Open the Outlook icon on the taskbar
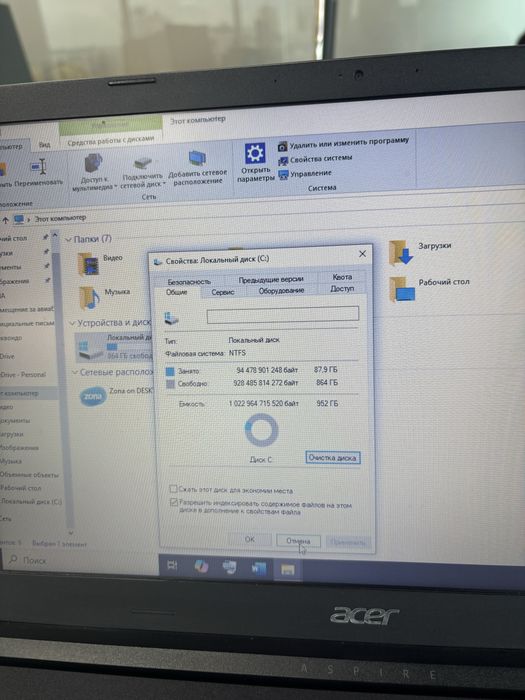The image size is (525, 700). click(229, 567)
